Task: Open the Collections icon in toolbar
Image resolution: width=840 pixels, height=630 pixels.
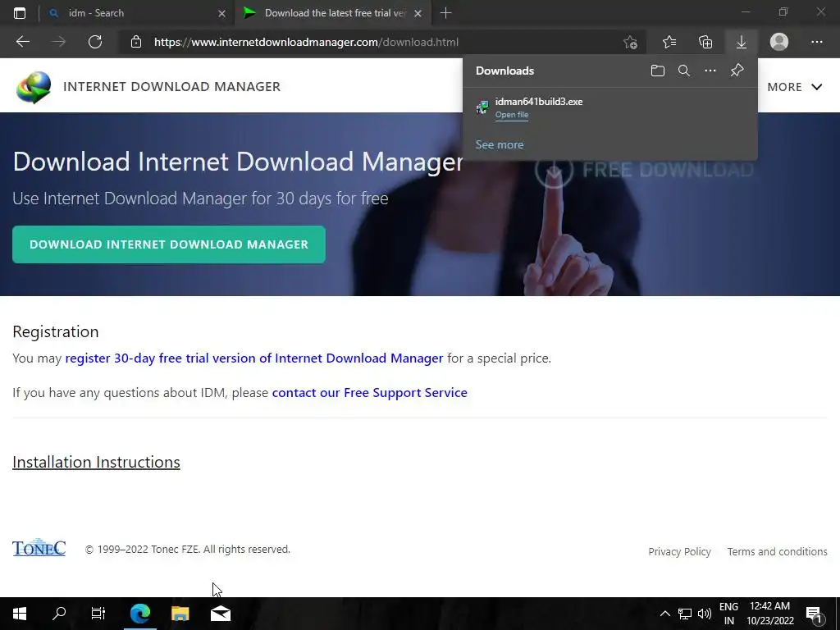Action: [x=705, y=42]
